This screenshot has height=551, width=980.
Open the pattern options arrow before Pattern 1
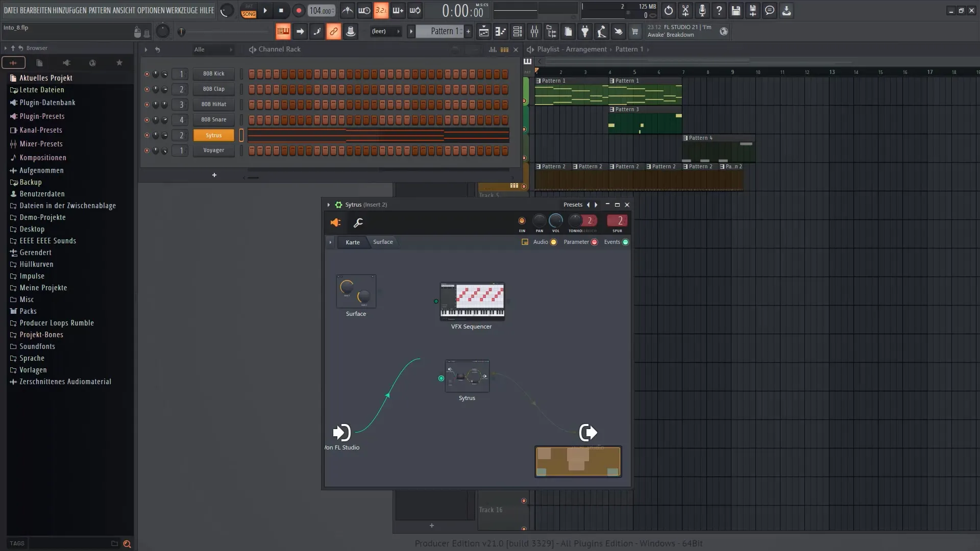(x=411, y=32)
